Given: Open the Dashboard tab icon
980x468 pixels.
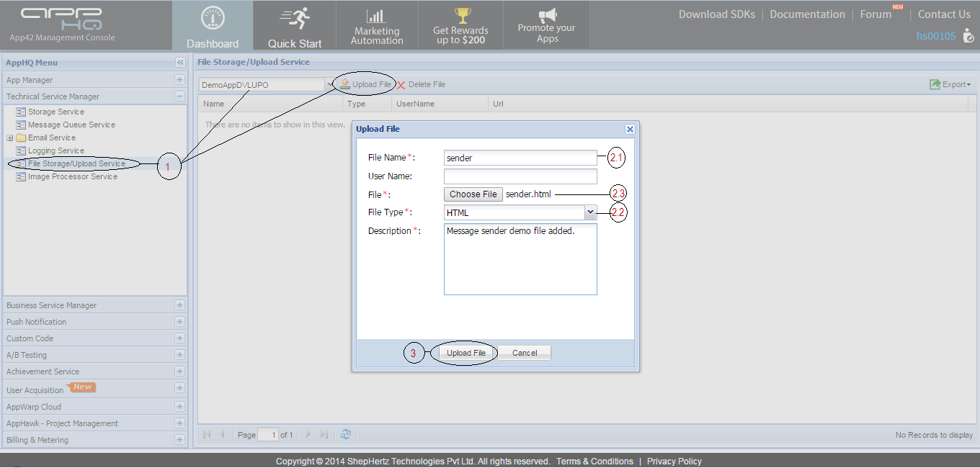Looking at the screenshot, I should pyautogui.click(x=212, y=18).
